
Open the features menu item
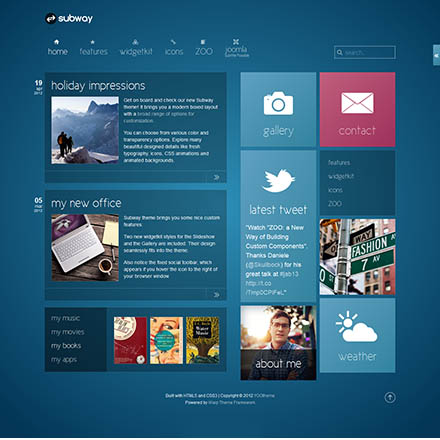[93, 51]
